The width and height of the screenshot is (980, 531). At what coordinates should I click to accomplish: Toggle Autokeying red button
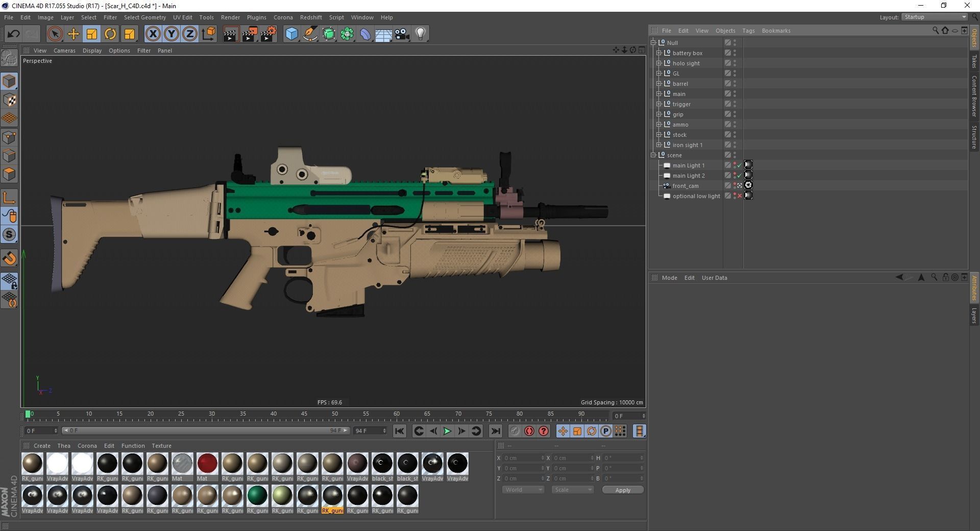pos(529,431)
